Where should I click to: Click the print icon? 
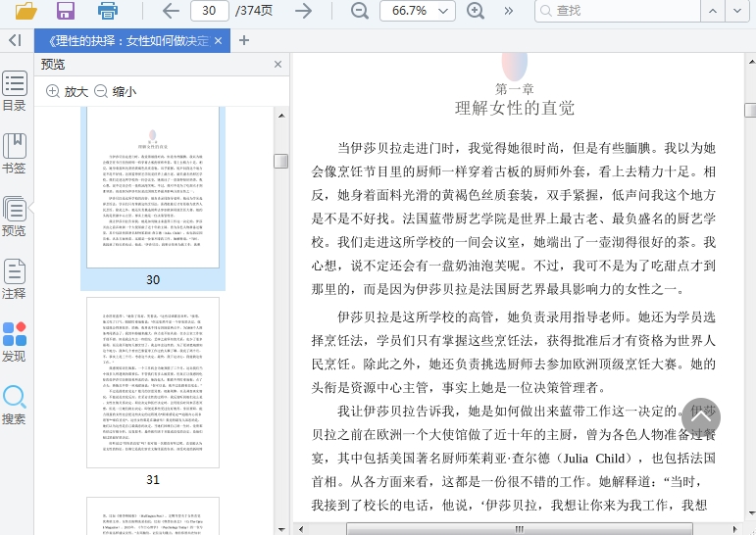pos(107,11)
